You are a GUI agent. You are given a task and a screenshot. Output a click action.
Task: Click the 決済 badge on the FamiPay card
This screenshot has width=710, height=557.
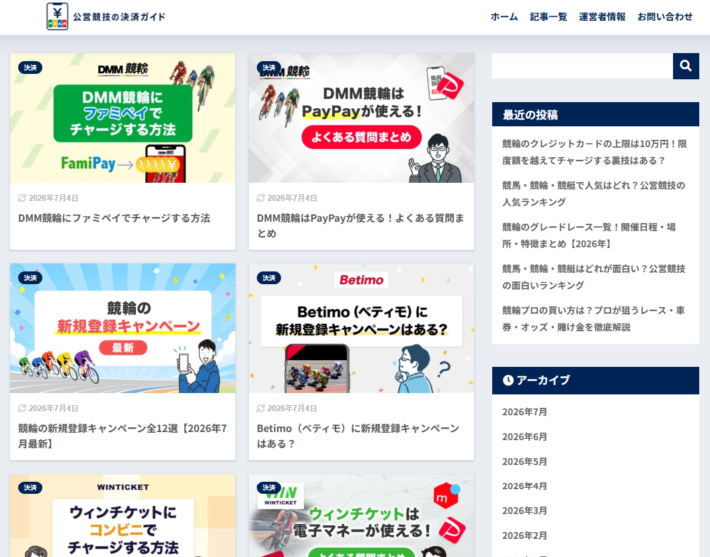click(30, 67)
